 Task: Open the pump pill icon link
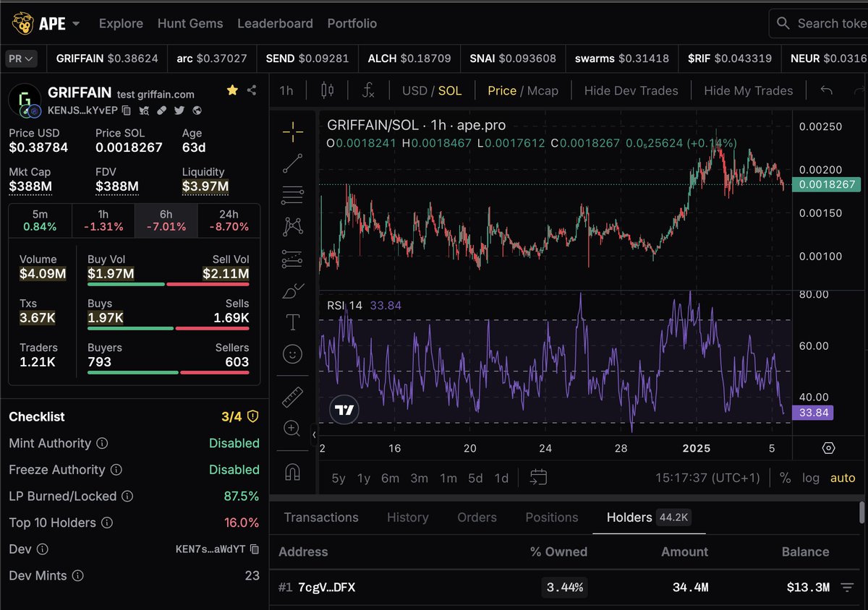click(x=161, y=111)
